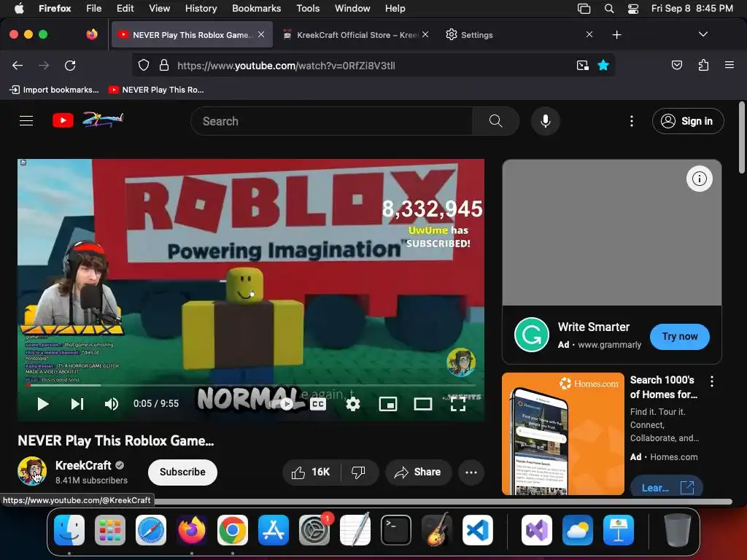Screen dimensions: 747x560
Task: Switch to KreekCraft Official Store tab
Action: coord(357,35)
